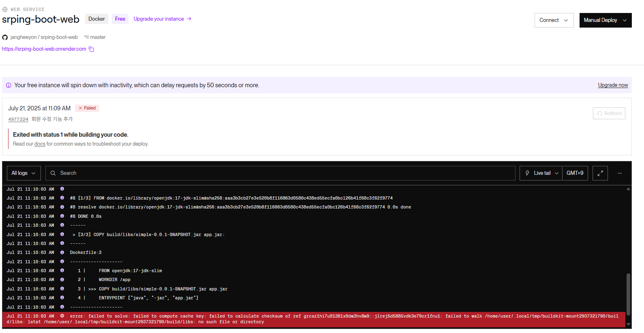Click the Free plan badge
644x333 pixels.
pyautogui.click(x=120, y=19)
